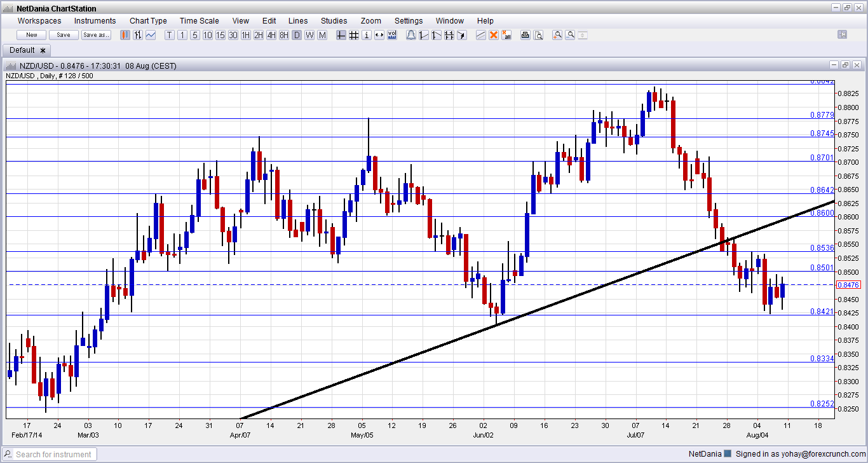Print the chart icon
The width and height of the screenshot is (868, 463).
(526, 35)
